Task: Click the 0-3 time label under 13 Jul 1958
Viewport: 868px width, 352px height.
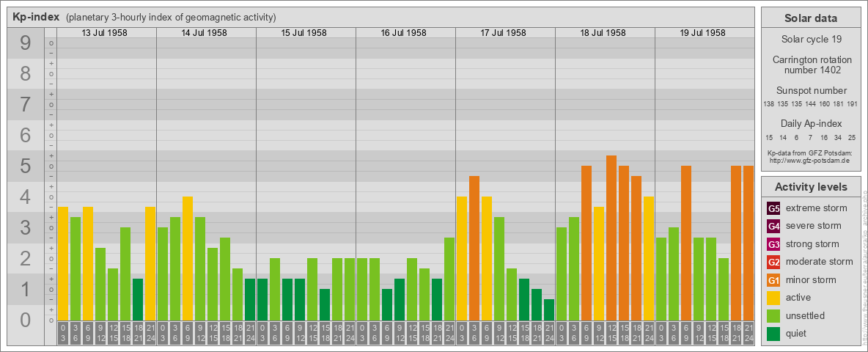Action: pos(63,334)
